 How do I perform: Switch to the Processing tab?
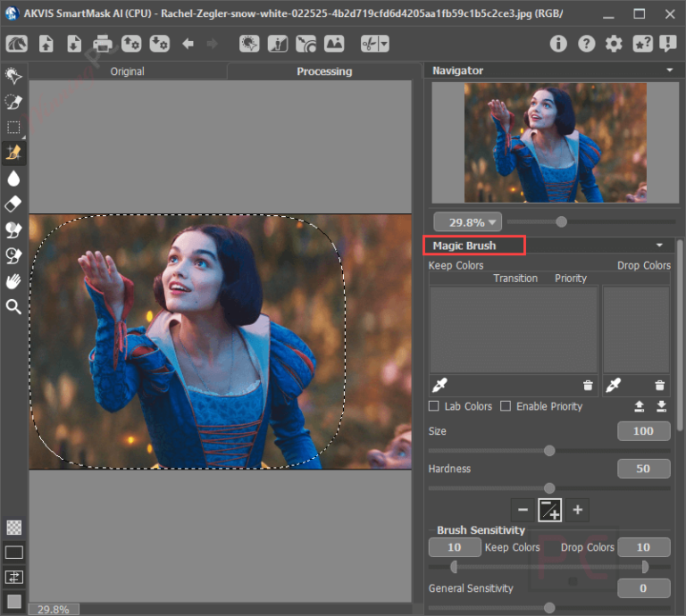coord(324,71)
